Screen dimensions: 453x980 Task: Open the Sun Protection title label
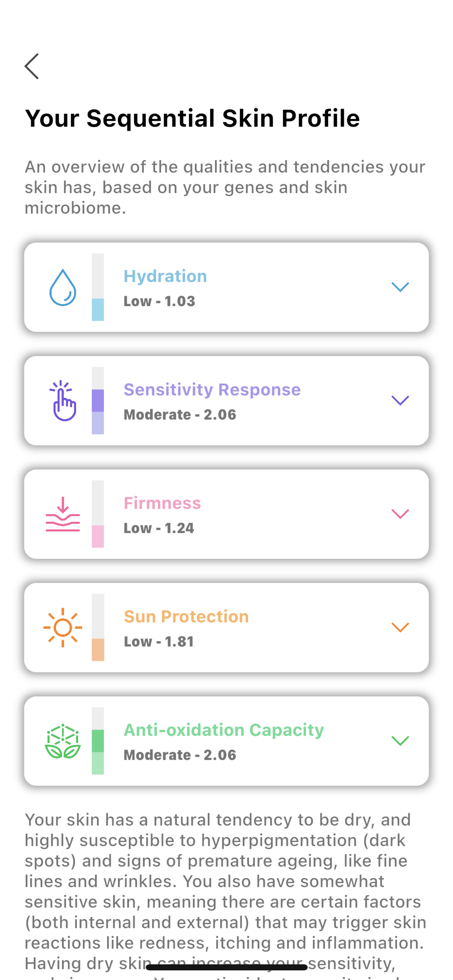(186, 616)
